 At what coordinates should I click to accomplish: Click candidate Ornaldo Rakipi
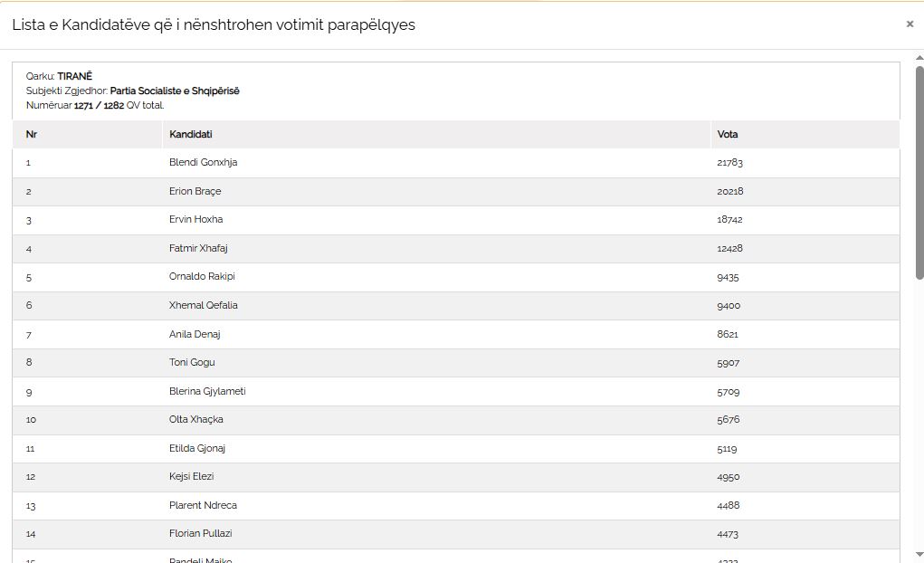[x=202, y=277]
